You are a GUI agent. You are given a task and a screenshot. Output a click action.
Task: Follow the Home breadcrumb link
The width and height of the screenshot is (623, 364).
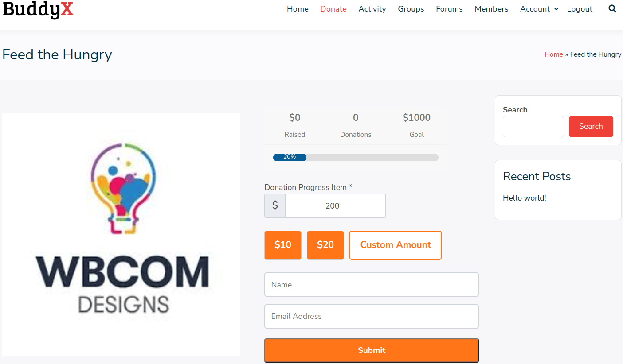pos(553,54)
